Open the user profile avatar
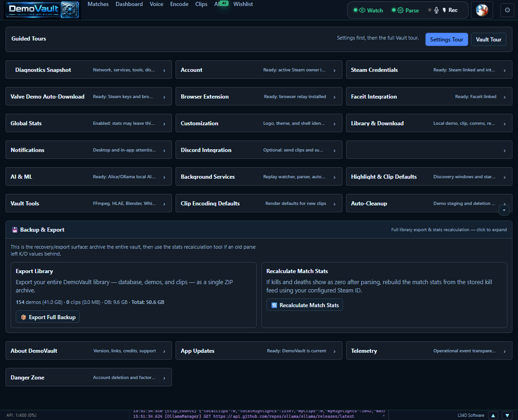 [482, 10]
